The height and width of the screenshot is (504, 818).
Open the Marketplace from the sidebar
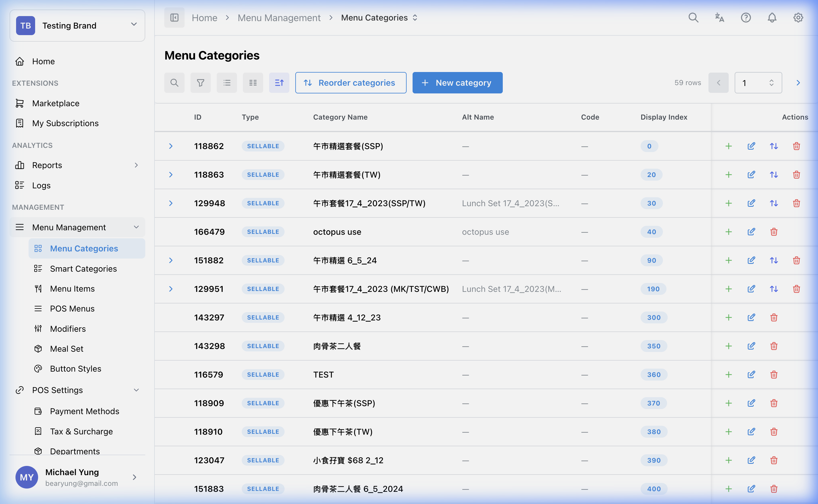pos(56,103)
